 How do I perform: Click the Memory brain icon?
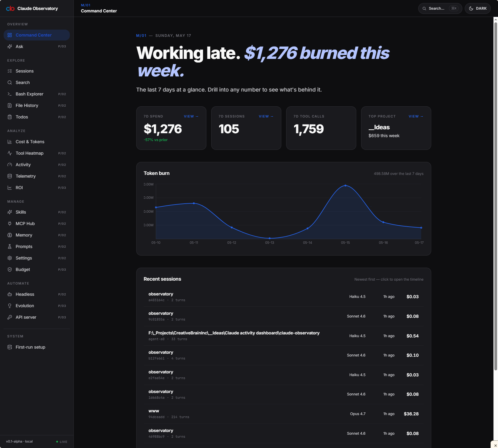pos(10,235)
